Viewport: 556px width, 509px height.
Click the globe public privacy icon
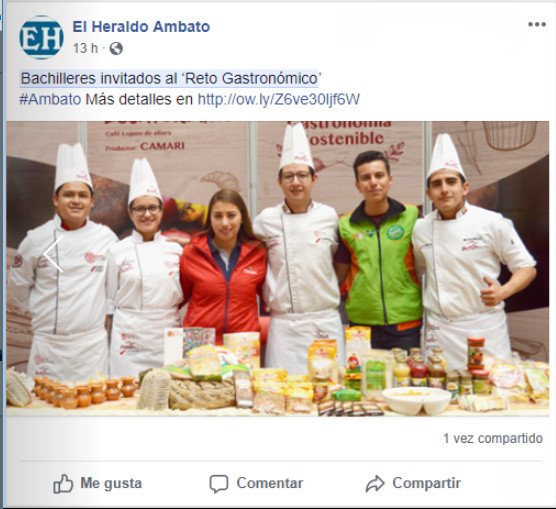pyautogui.click(x=116, y=49)
